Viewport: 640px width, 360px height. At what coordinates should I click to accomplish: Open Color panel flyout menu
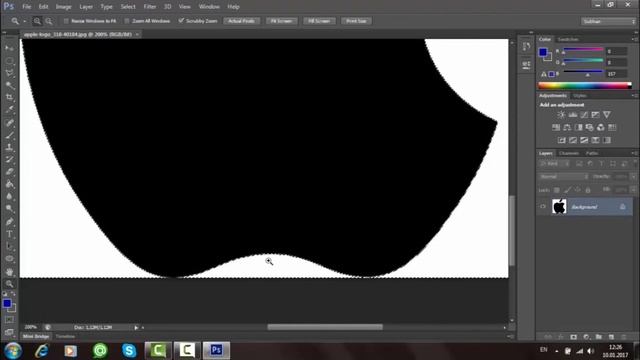tap(634, 39)
